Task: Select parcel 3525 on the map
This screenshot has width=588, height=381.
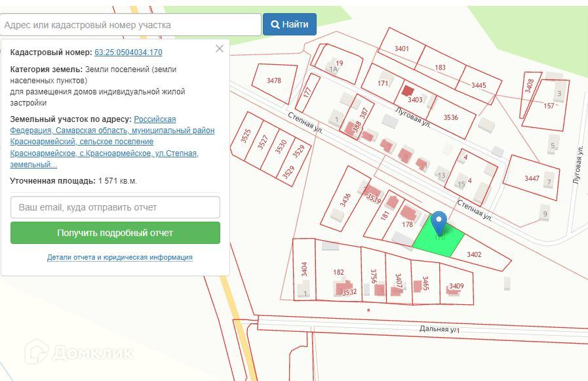Action: pos(246,135)
